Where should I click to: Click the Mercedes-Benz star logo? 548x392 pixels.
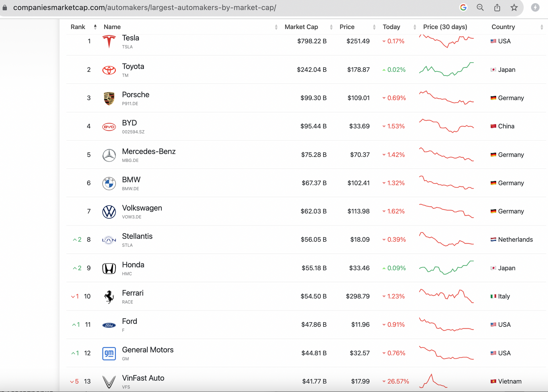point(109,155)
